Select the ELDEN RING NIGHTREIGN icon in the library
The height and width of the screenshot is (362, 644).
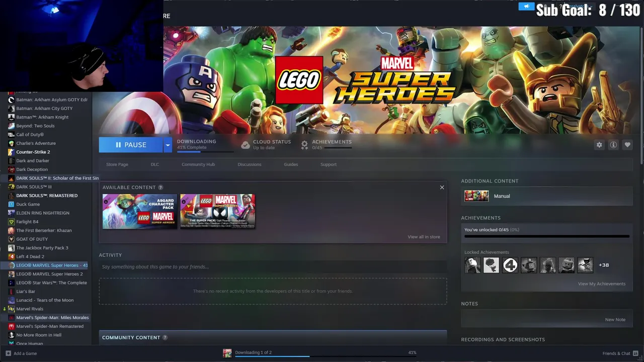[11, 213]
